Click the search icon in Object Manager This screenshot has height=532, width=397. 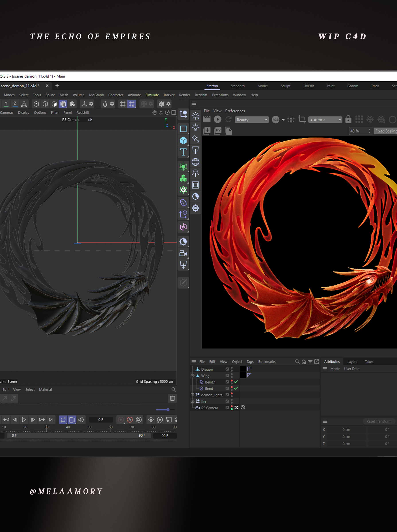click(297, 362)
